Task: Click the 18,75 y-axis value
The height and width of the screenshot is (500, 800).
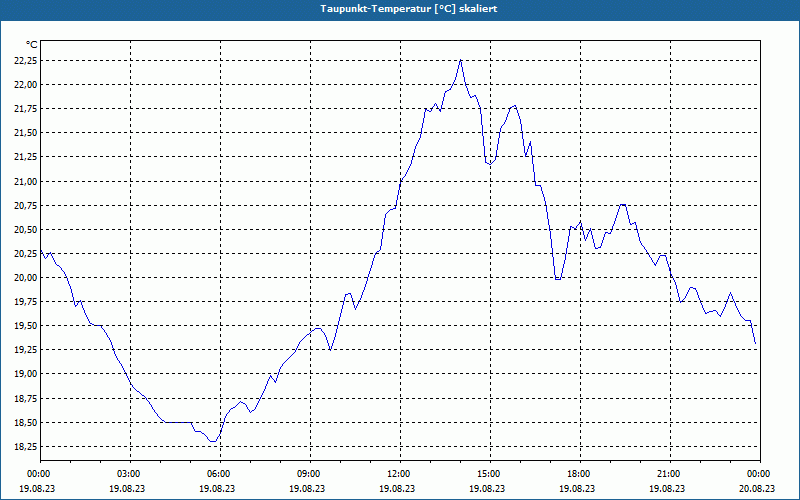Action: 25,398
